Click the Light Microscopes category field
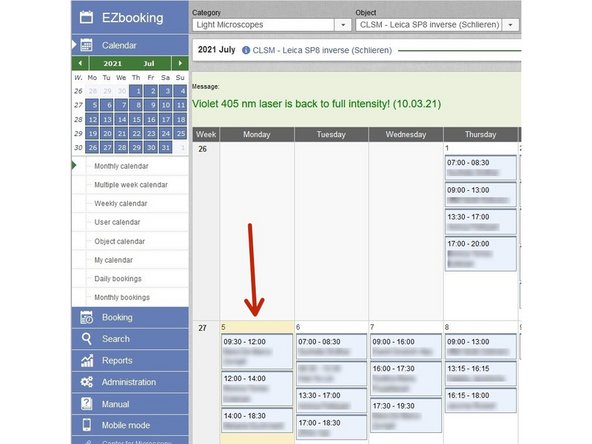 [263, 25]
